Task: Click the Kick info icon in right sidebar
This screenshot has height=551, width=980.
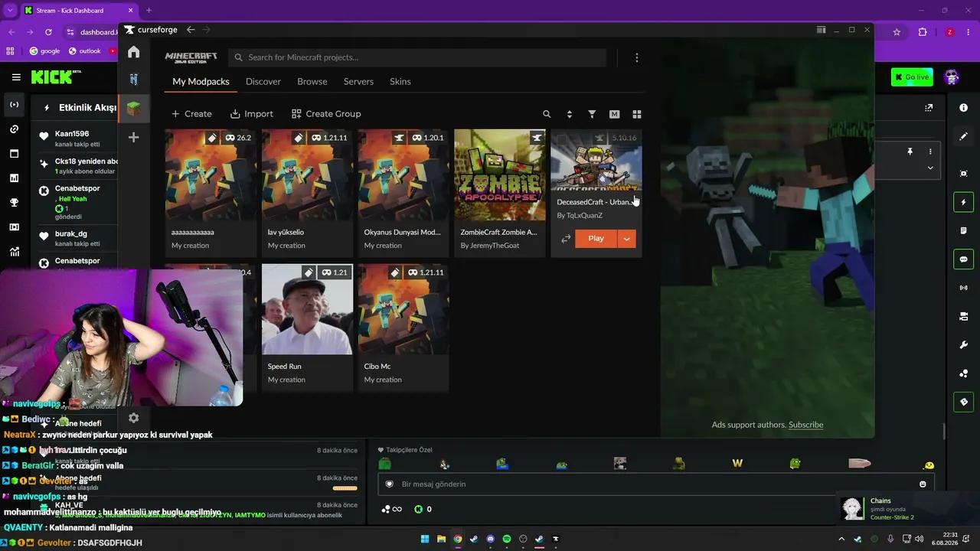Action: [963, 108]
